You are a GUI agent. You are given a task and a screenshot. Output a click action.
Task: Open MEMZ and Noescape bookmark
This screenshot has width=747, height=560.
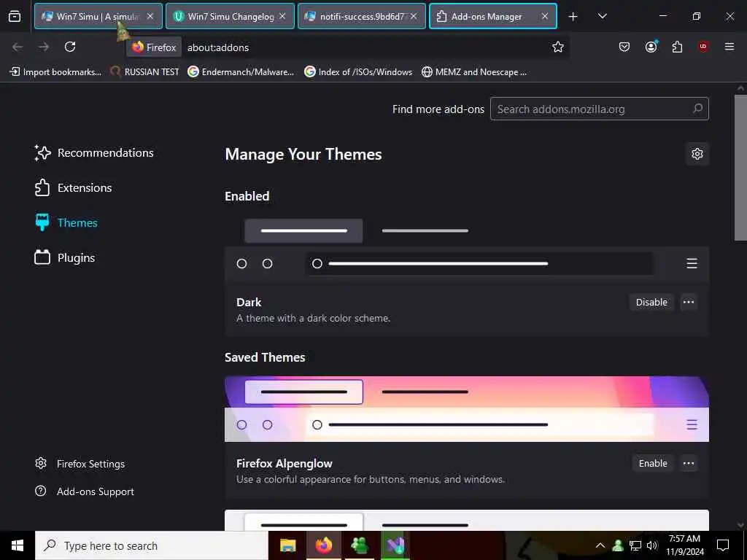click(474, 72)
